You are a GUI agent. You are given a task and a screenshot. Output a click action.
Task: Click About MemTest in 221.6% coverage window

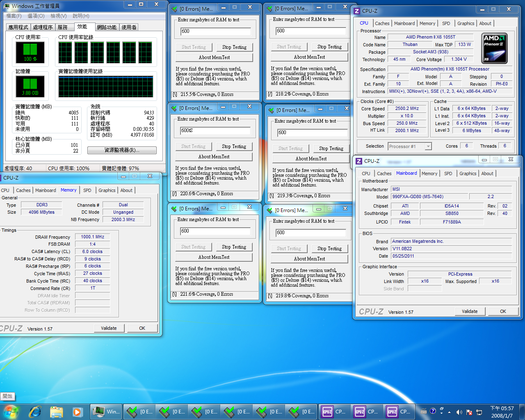[214, 257]
